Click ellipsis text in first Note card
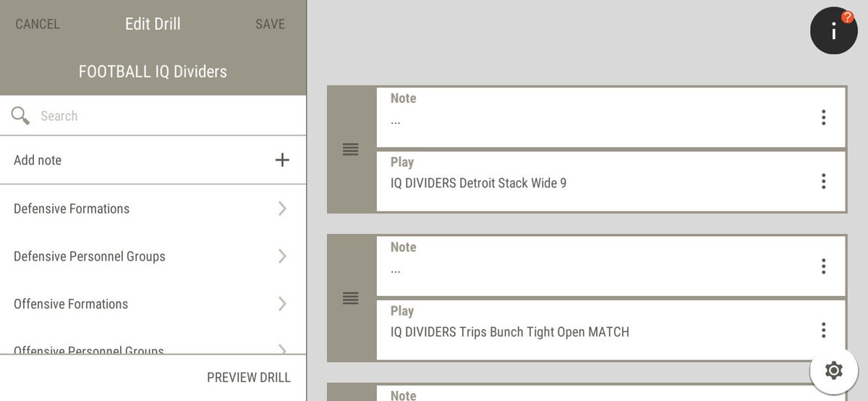The width and height of the screenshot is (868, 401). tap(396, 121)
